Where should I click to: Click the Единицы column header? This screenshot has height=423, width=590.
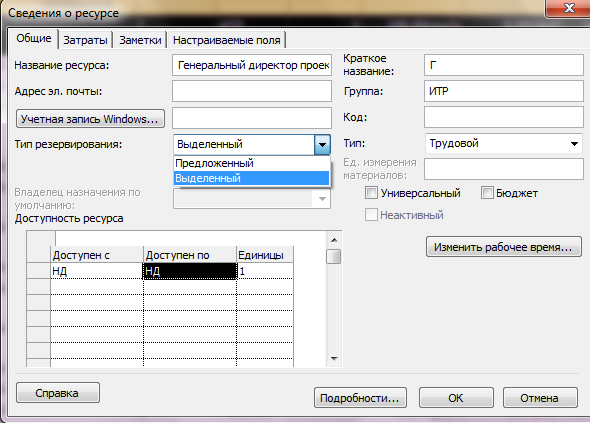pyautogui.click(x=265, y=255)
